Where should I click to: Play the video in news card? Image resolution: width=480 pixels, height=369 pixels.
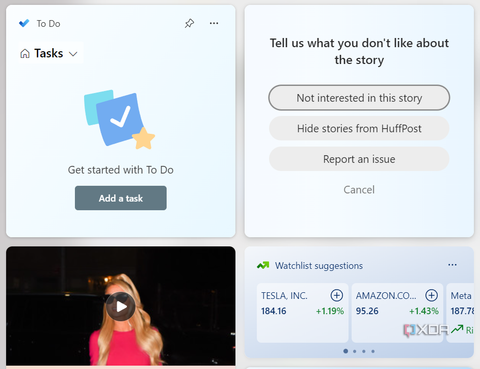pos(121,306)
